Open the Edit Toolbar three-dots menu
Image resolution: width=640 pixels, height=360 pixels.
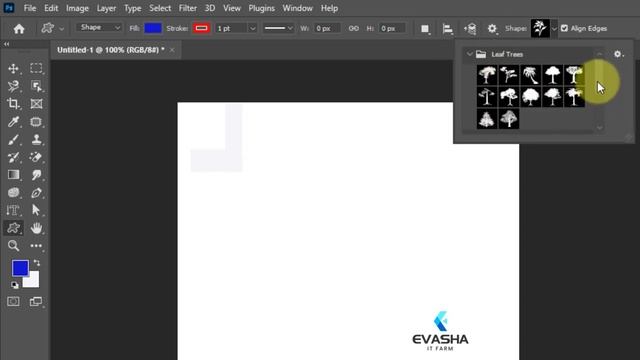[x=36, y=246]
